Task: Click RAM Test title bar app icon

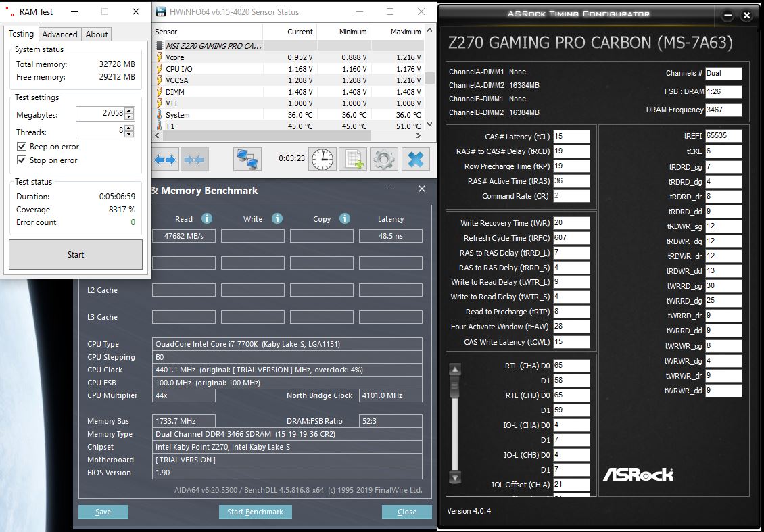Action: point(9,11)
